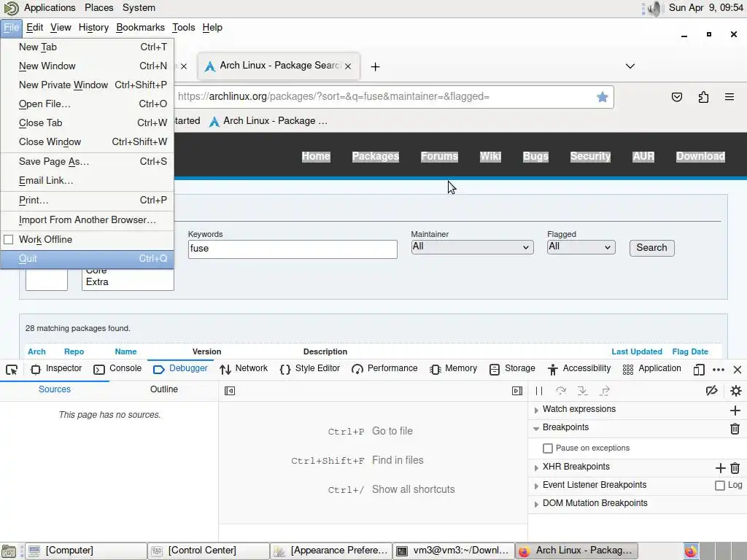Image resolution: width=747 pixels, height=560 pixels.
Task: Click the Keywords input field
Action: pos(293,249)
